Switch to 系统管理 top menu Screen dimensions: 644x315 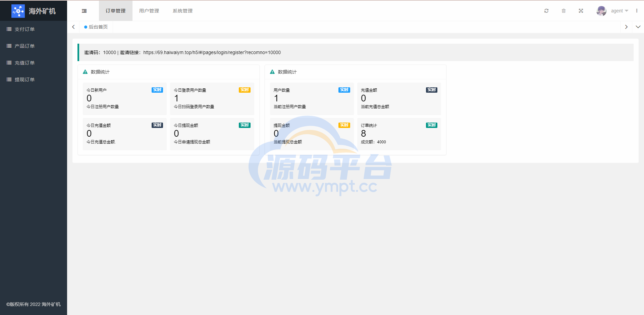(183, 11)
